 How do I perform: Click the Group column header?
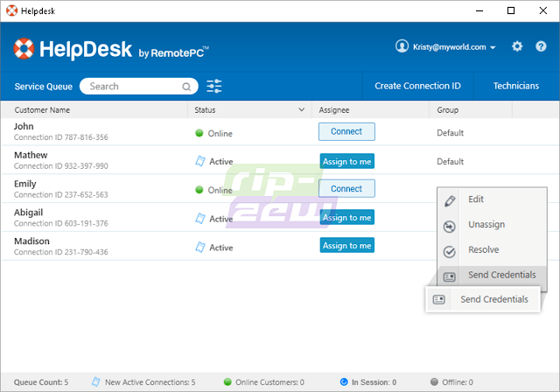[447, 110]
